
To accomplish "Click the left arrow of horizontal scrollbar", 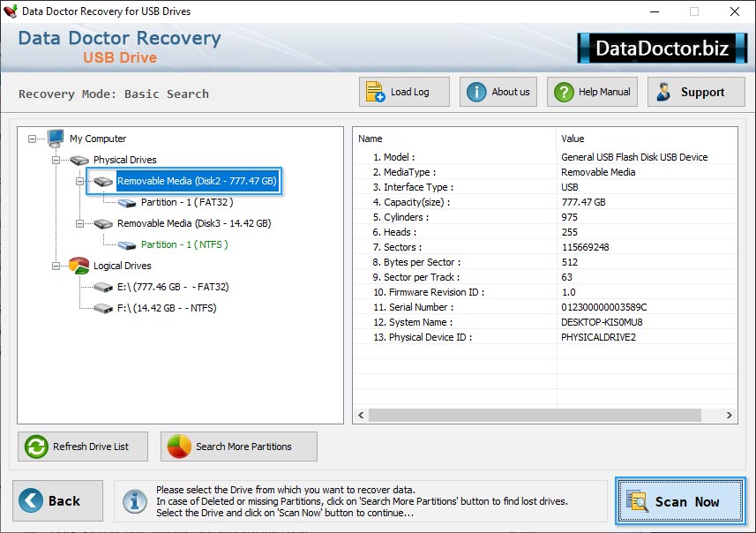I will 361,415.
